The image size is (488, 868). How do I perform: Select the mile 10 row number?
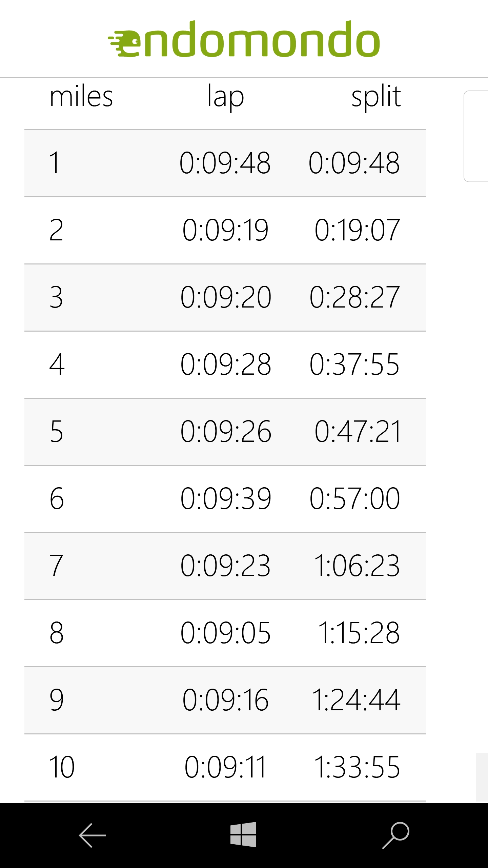tap(62, 767)
